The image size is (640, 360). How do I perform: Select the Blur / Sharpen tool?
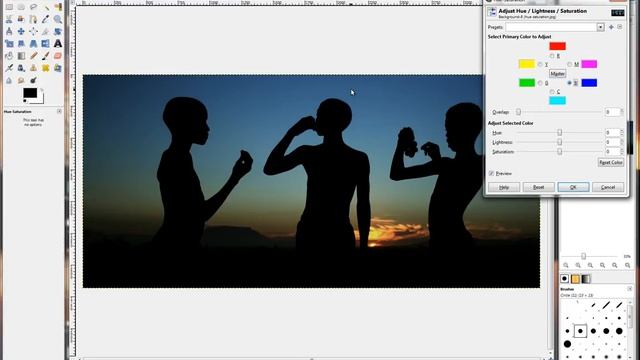point(9,80)
